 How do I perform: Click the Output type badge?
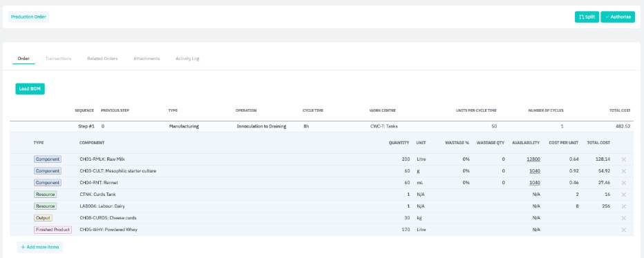click(43, 218)
